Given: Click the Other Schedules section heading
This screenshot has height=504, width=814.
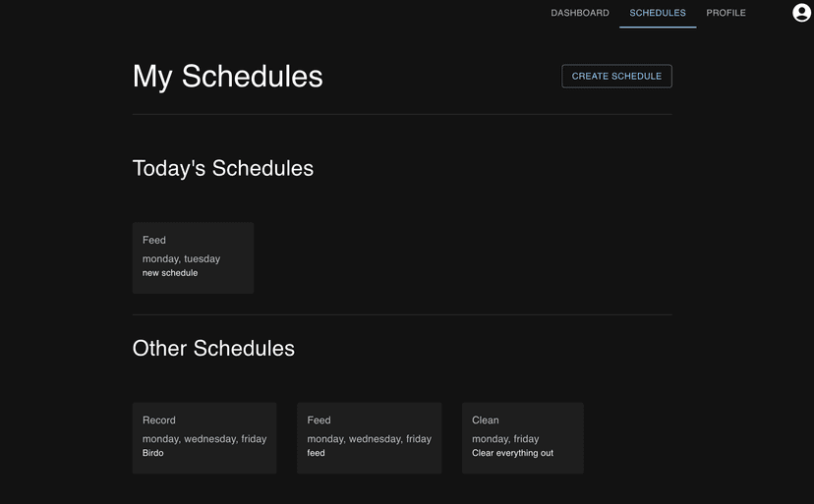Looking at the screenshot, I should (x=213, y=348).
